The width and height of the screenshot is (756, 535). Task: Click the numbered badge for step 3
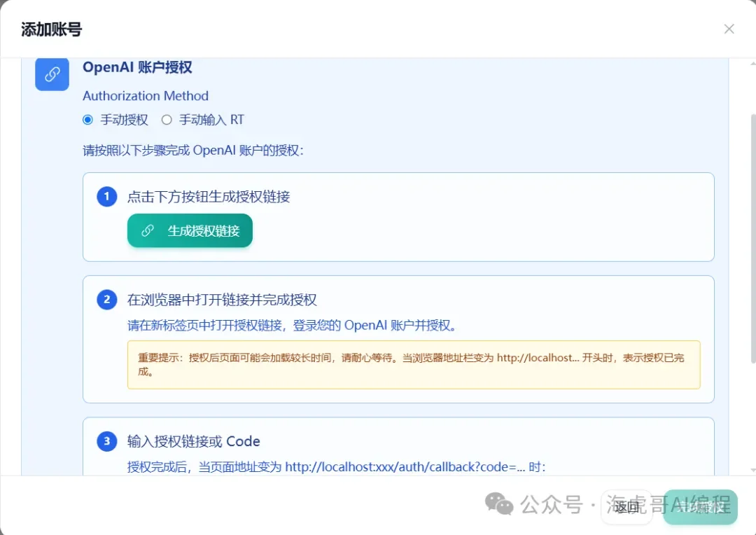point(106,441)
